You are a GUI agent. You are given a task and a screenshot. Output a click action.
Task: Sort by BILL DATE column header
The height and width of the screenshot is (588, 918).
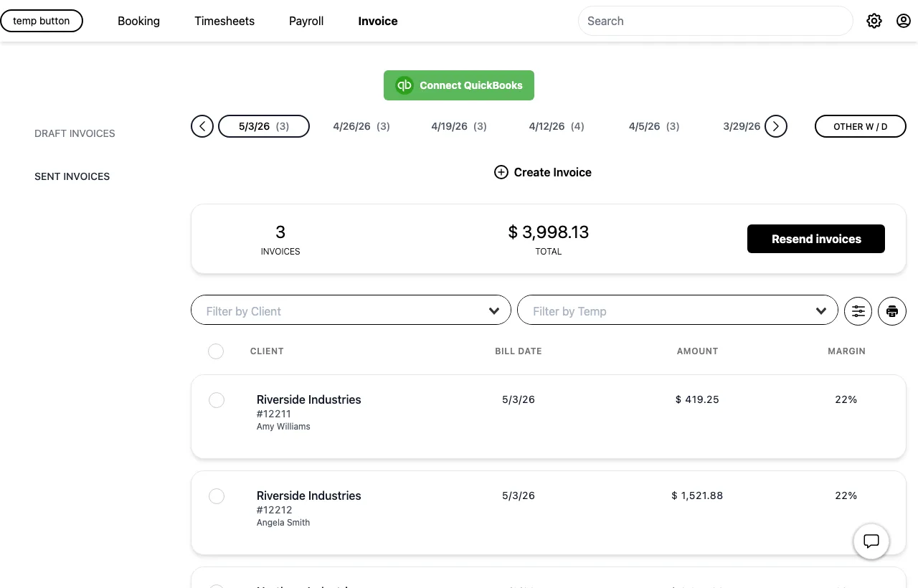(519, 351)
